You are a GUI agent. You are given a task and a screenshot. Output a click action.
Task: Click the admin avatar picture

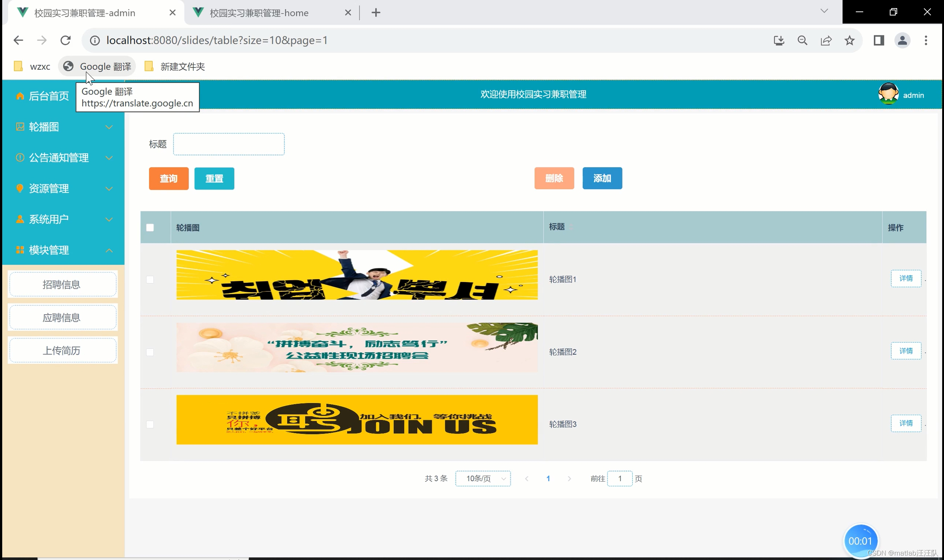point(888,94)
